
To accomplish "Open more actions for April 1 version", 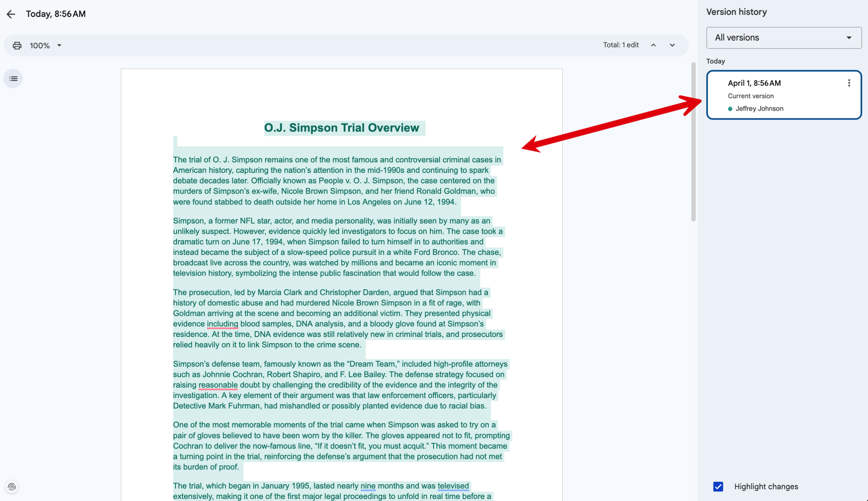I will tap(849, 83).
